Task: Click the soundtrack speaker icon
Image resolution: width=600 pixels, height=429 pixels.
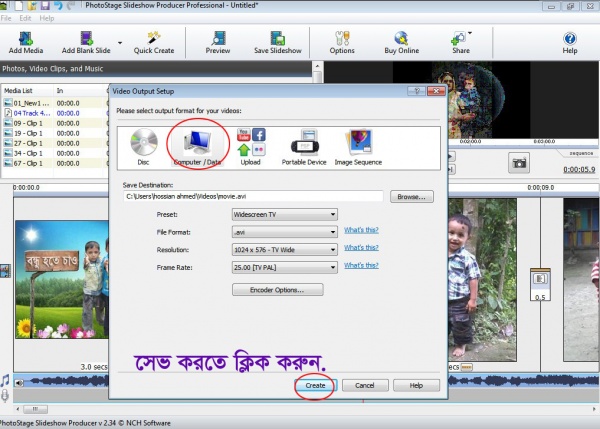Action: click(19, 382)
